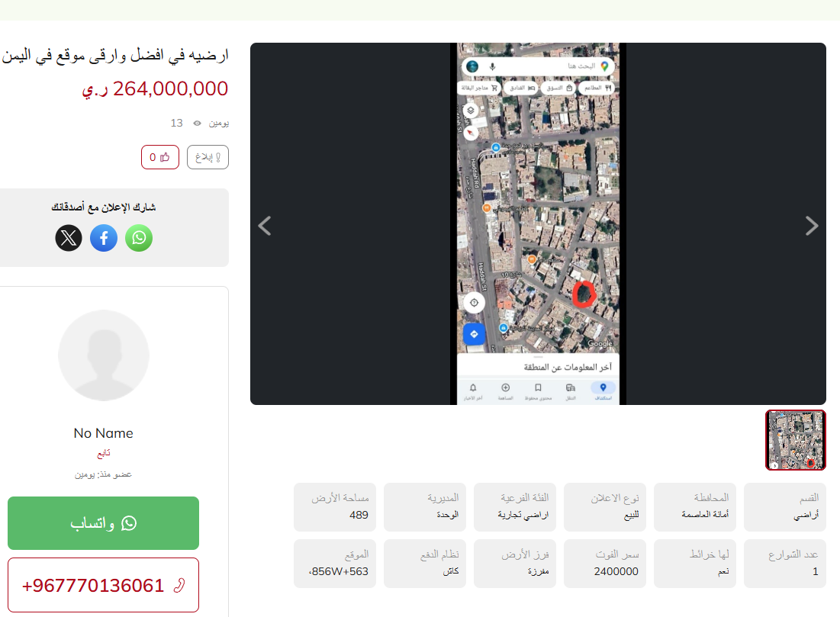Screen dimensions: 840x617
Task: Click the main map screenshot image
Action: point(538,224)
